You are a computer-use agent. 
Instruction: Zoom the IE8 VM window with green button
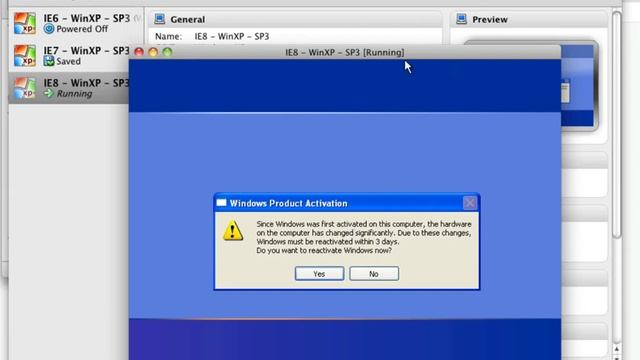point(167,52)
